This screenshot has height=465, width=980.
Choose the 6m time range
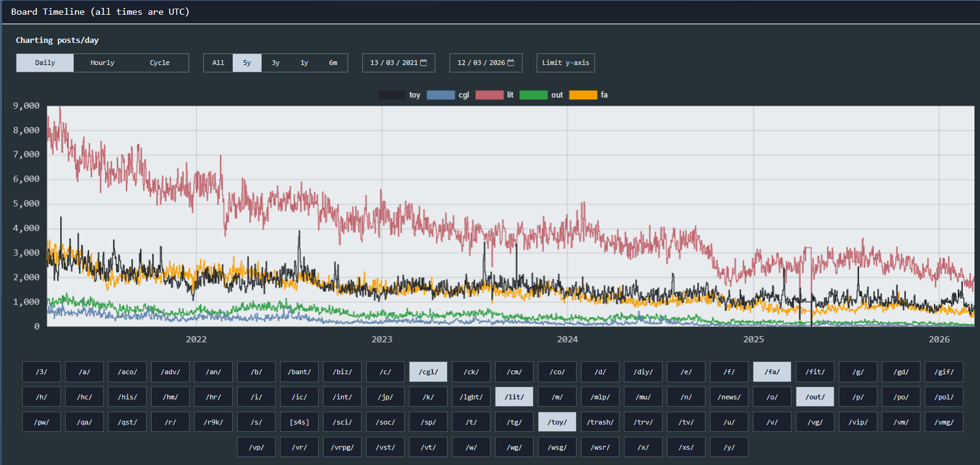[333, 63]
